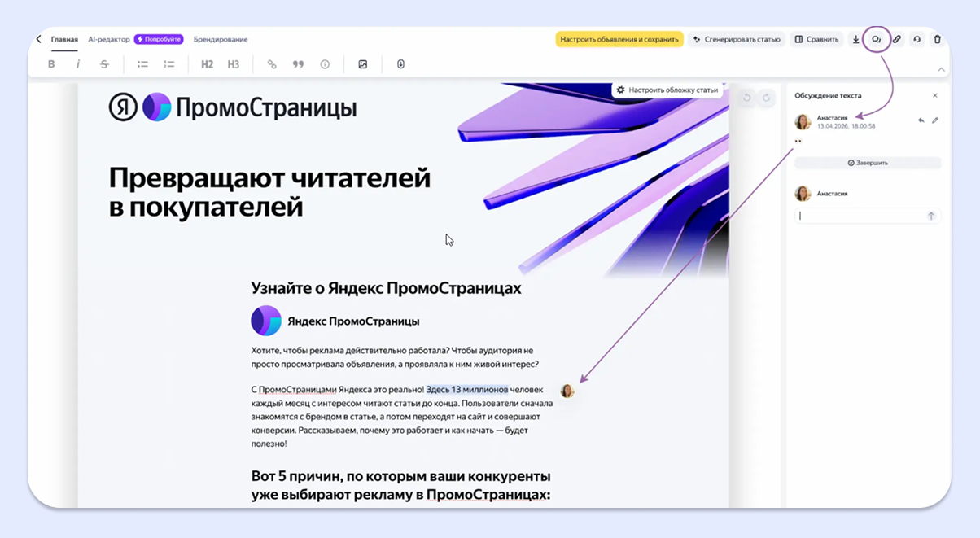This screenshot has width=980, height=538.
Task: Edit Анастасия's comment with pencil icon
Action: click(934, 120)
